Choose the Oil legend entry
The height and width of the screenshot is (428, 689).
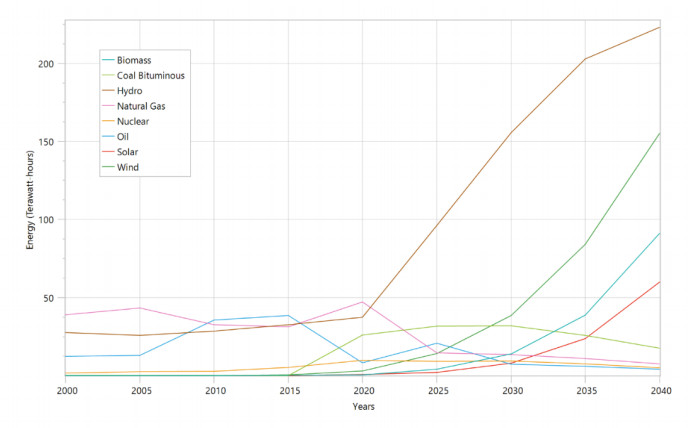pyautogui.click(x=123, y=136)
